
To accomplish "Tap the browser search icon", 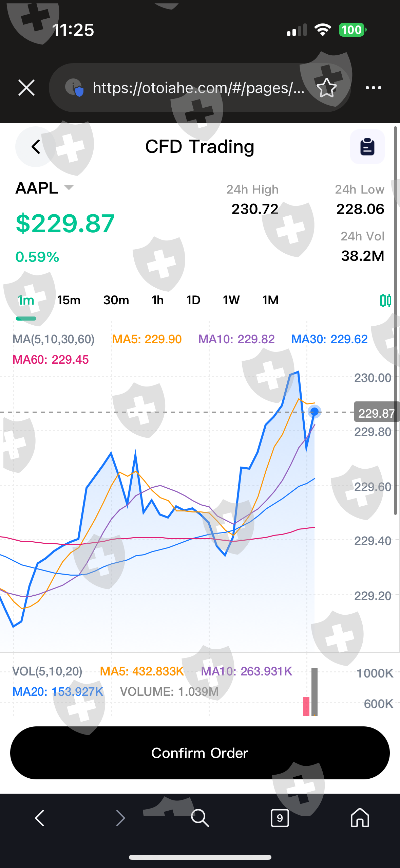I will pos(200,818).
